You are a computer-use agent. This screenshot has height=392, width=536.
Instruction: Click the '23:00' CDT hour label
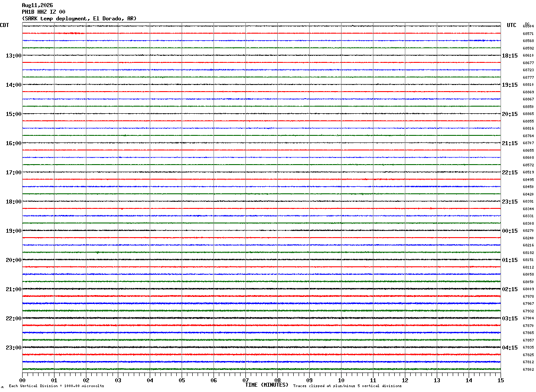click(x=14, y=348)
